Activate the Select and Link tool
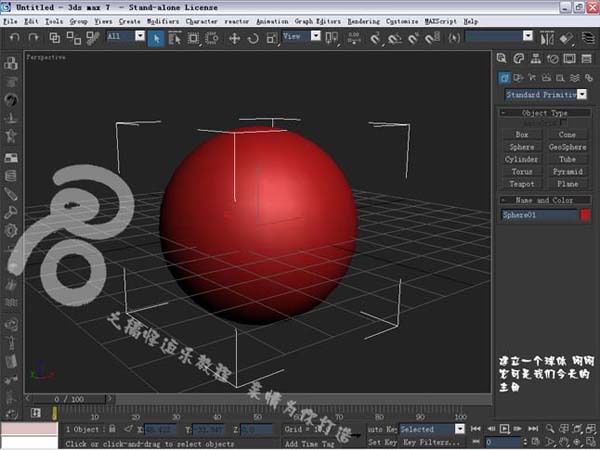The height and width of the screenshot is (450, 600). click(55, 38)
